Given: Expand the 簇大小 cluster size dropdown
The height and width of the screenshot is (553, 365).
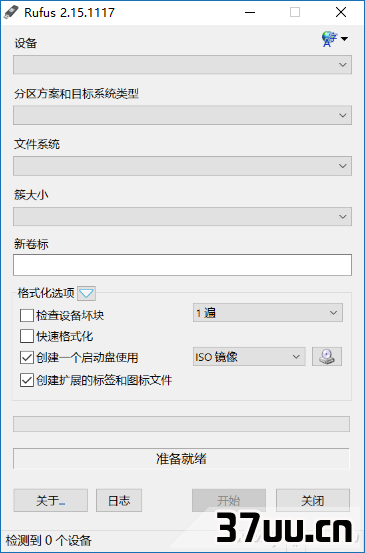Looking at the screenshot, I should tap(182, 216).
